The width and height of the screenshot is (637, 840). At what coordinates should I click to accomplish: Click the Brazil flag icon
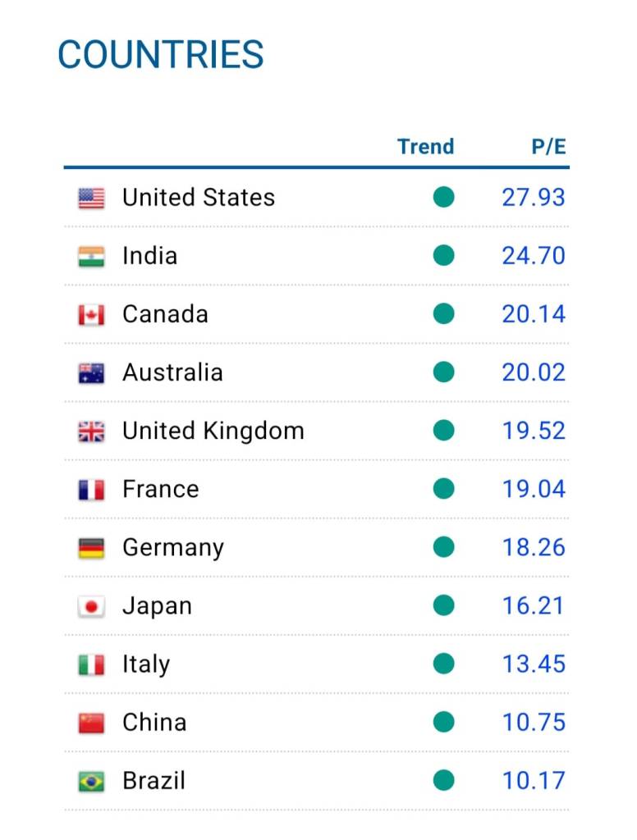[x=91, y=782]
